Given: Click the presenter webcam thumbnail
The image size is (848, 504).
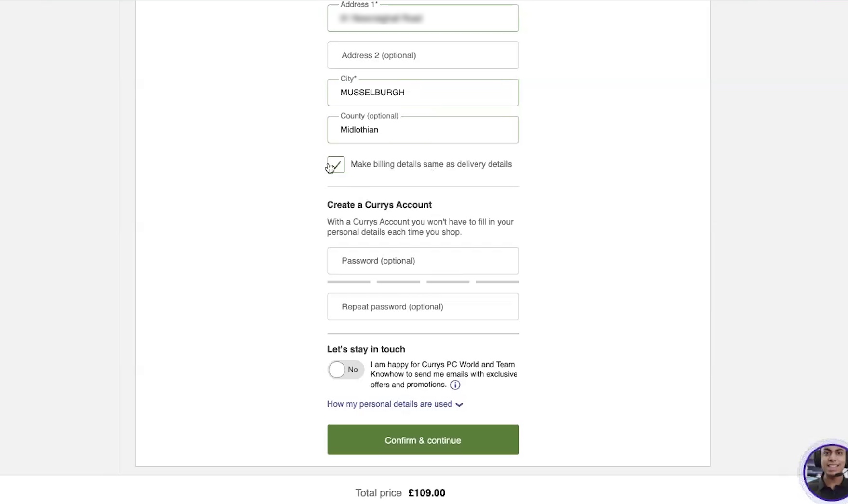Looking at the screenshot, I should pyautogui.click(x=826, y=472).
